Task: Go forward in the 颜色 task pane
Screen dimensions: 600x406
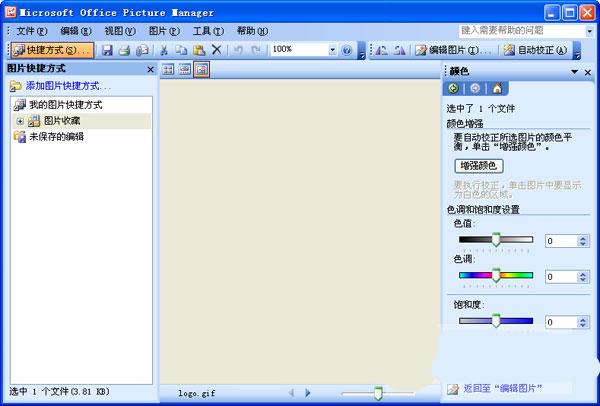Action: [x=475, y=88]
